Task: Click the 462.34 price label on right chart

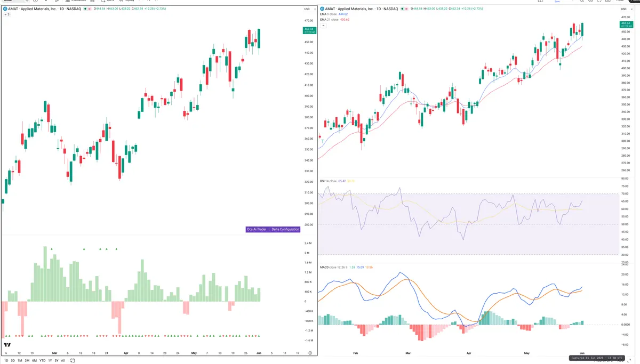Action: [x=626, y=25]
